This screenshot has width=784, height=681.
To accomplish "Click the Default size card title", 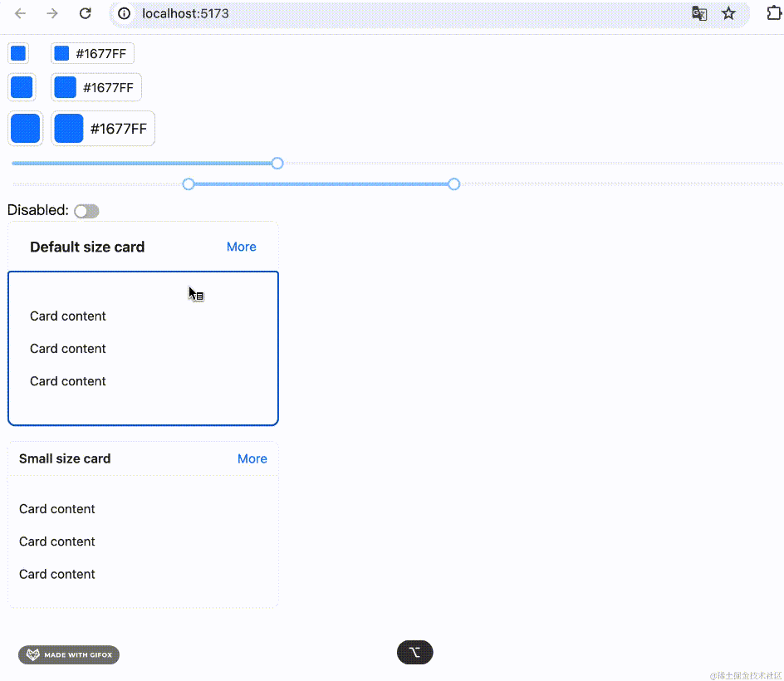I will pyautogui.click(x=87, y=247).
